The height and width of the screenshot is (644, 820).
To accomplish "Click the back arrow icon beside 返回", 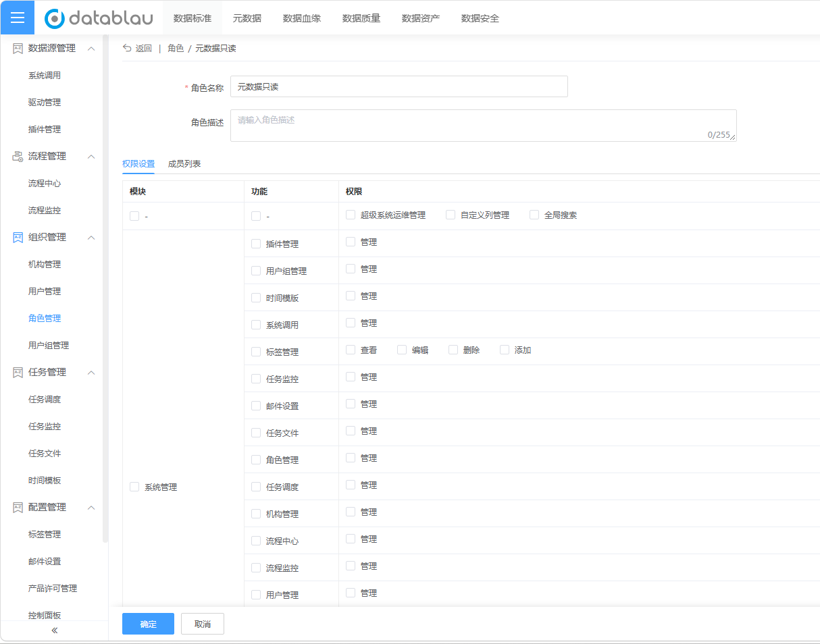I will (127, 48).
